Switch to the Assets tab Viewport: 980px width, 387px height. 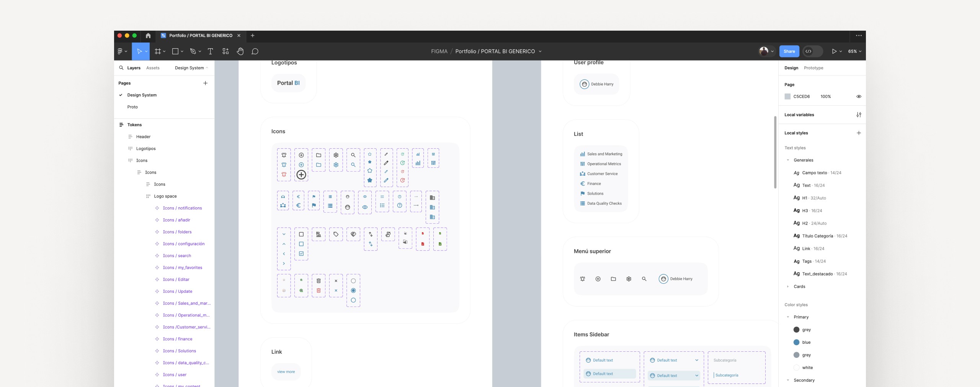tap(153, 68)
